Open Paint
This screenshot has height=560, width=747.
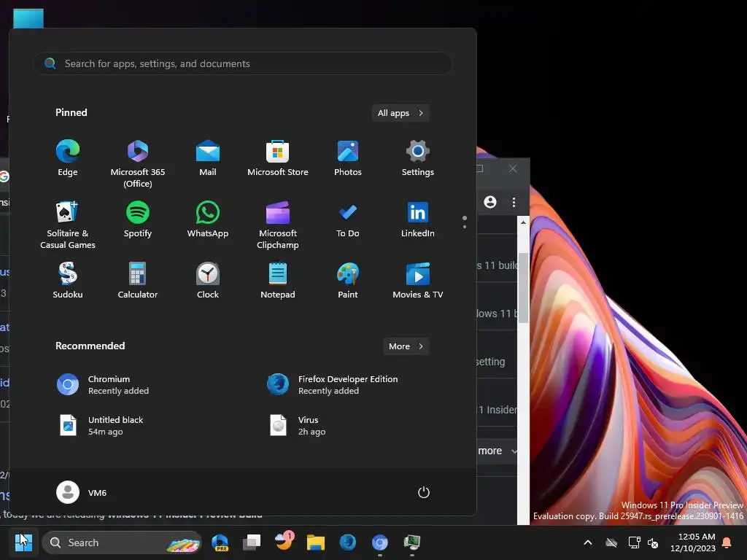348,281
